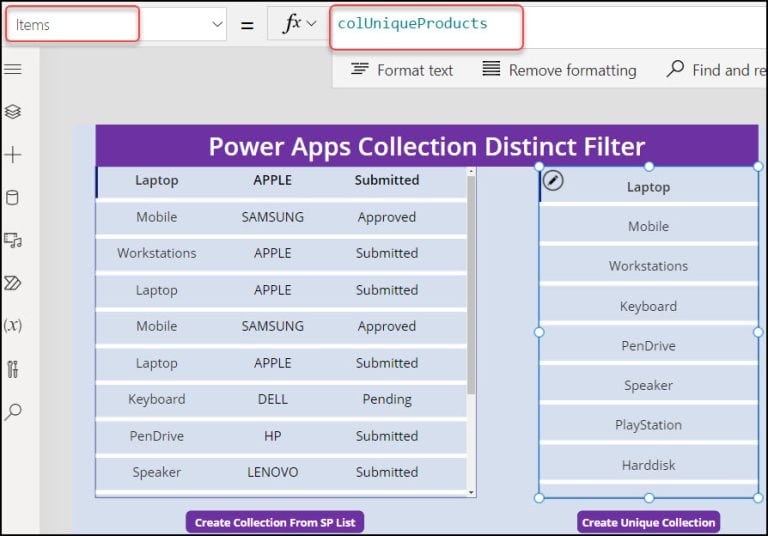This screenshot has width=768, height=536.
Task: Click bold APPLE cell in first row
Action: tap(273, 180)
